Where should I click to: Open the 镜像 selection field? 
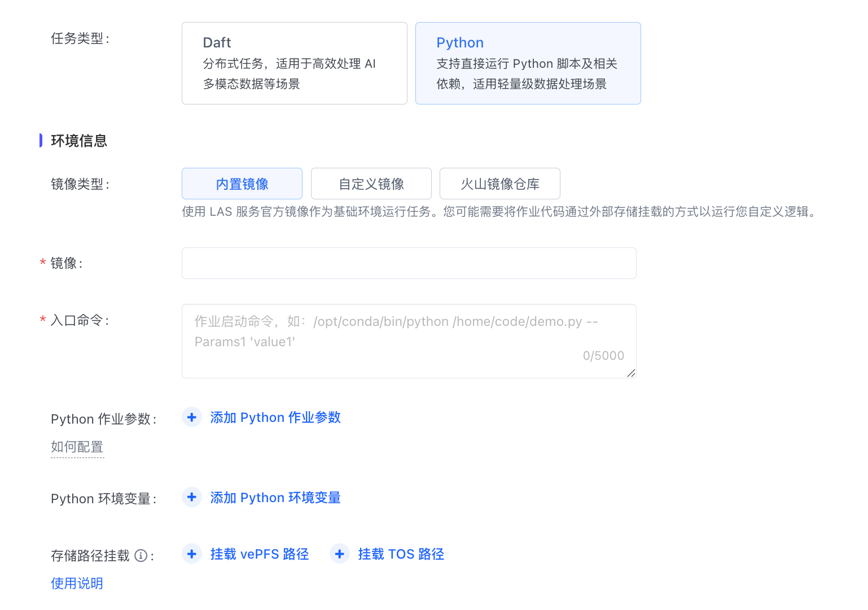click(409, 263)
